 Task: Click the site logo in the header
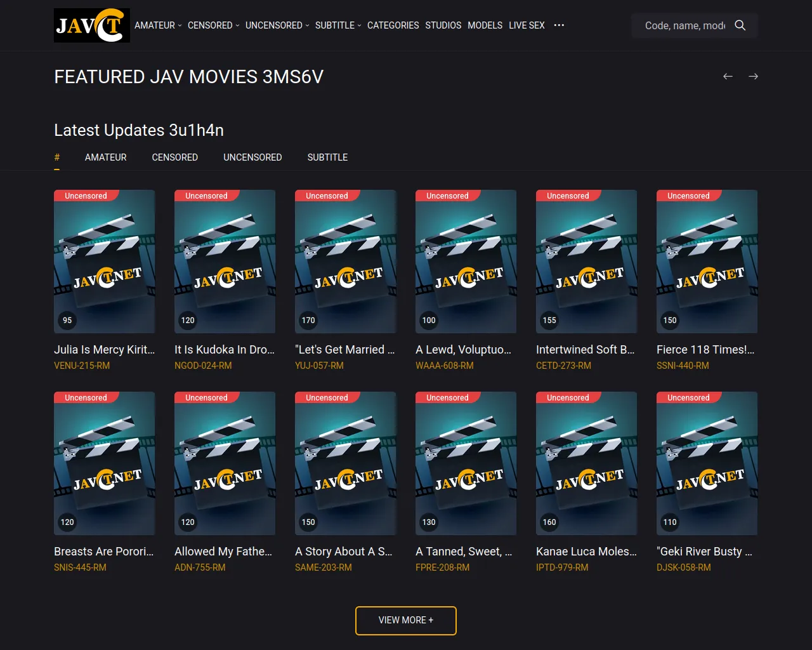(91, 25)
